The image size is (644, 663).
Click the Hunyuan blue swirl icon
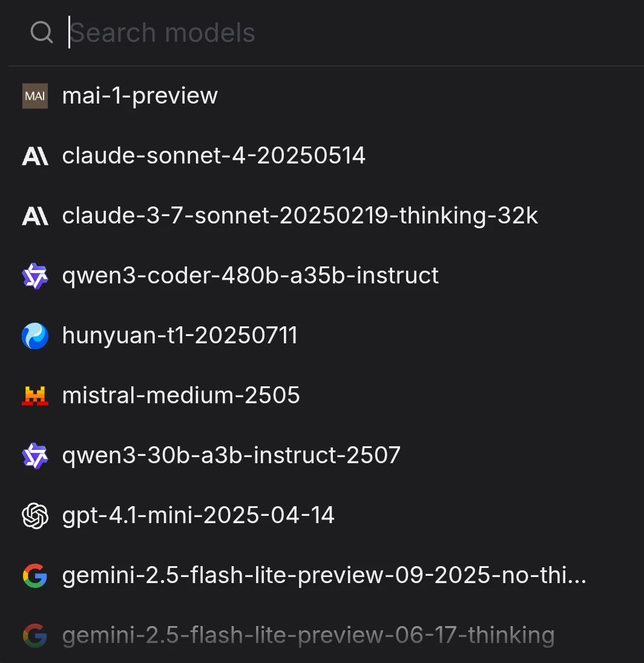tap(34, 336)
